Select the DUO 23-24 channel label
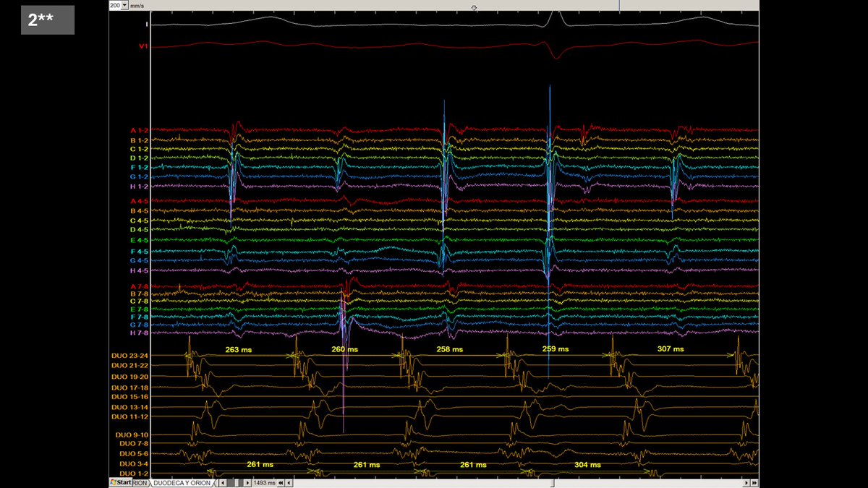The width and height of the screenshot is (868, 488). (x=130, y=356)
